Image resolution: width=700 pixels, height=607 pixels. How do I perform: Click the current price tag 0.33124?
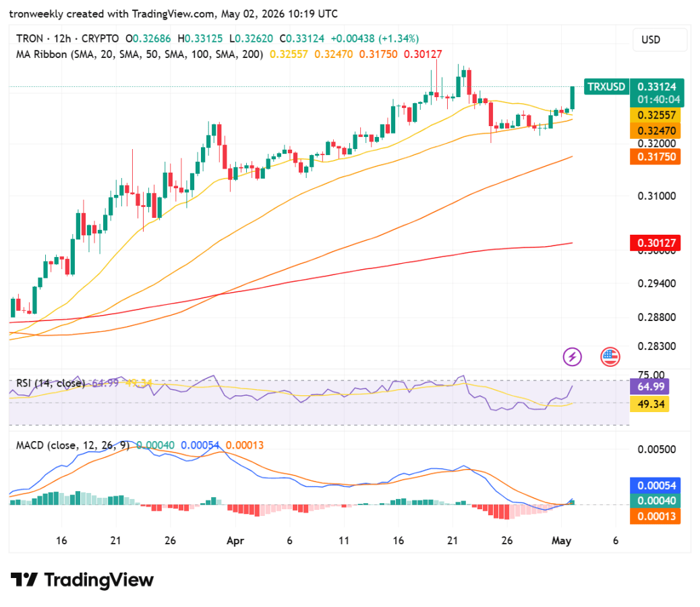coord(657,86)
